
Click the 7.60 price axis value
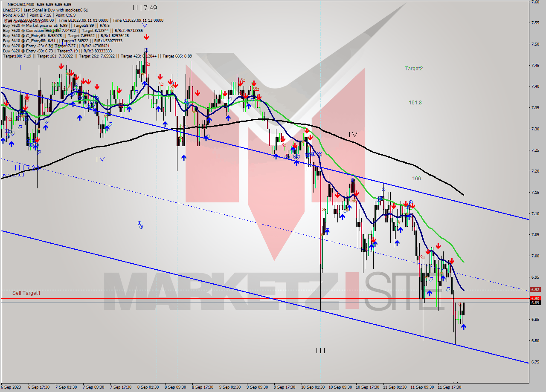pos(535,2)
